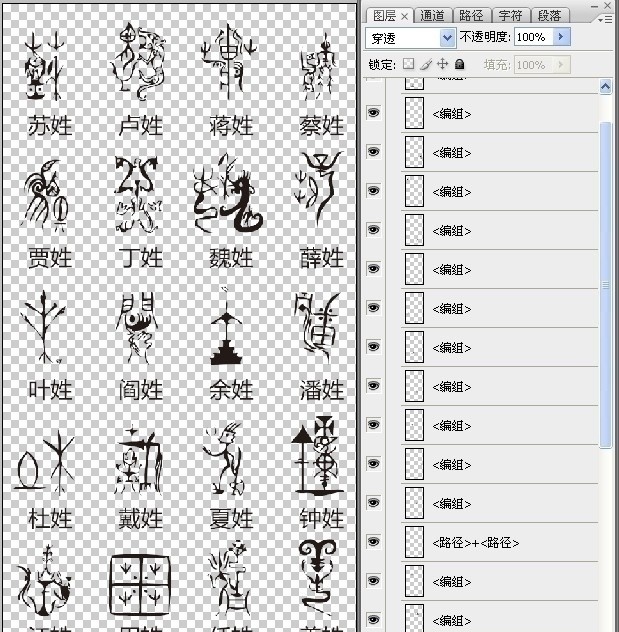Open the 字符 tab
The width and height of the screenshot is (619, 632).
pos(510,16)
